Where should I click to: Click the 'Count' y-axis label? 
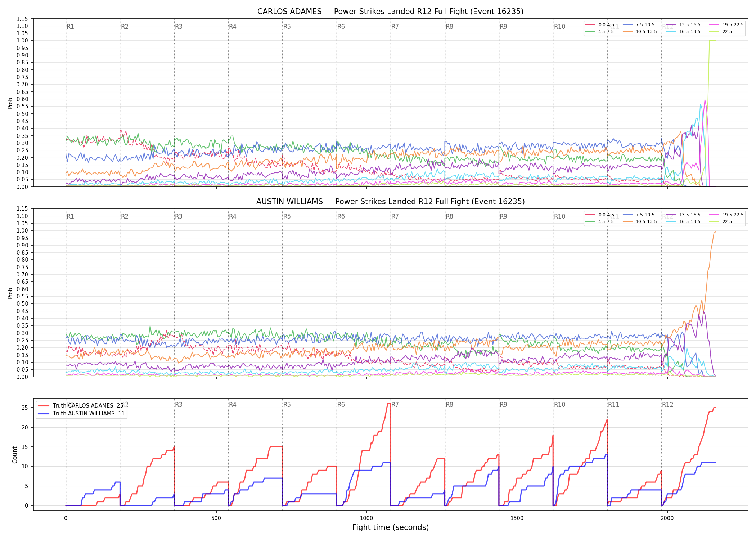tap(15, 455)
